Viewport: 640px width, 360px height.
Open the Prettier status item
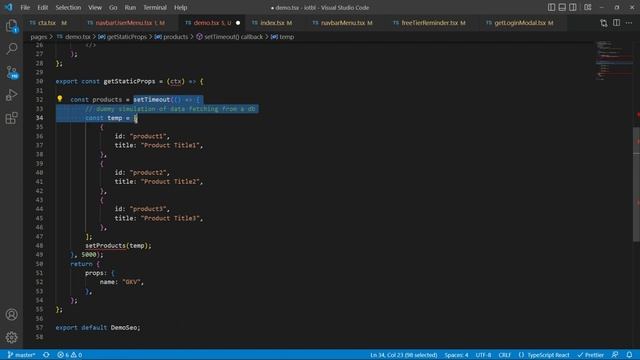point(591,355)
